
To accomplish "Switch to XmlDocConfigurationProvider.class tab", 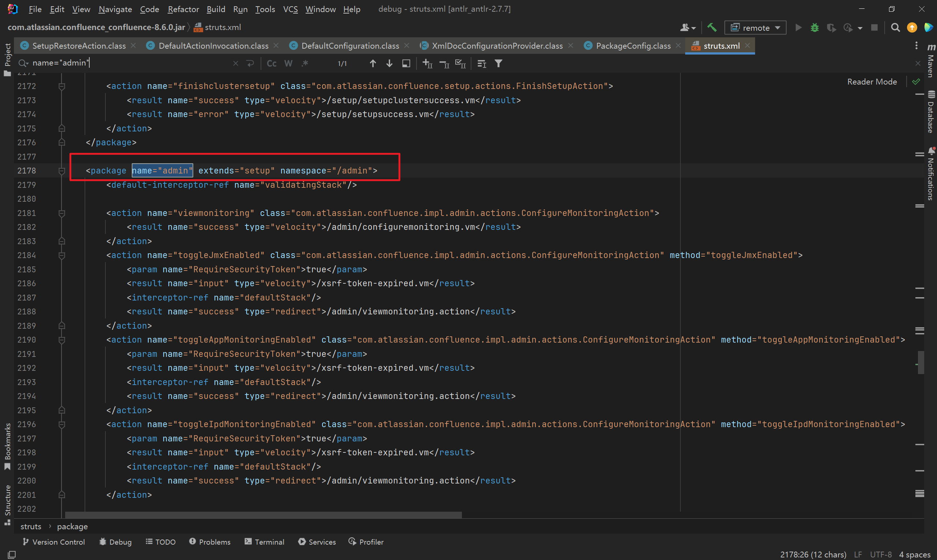I will (x=497, y=46).
